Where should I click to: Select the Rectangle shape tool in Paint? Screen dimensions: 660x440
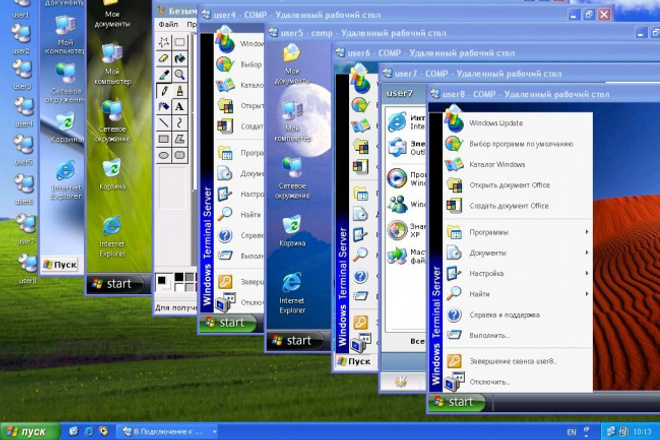164,139
